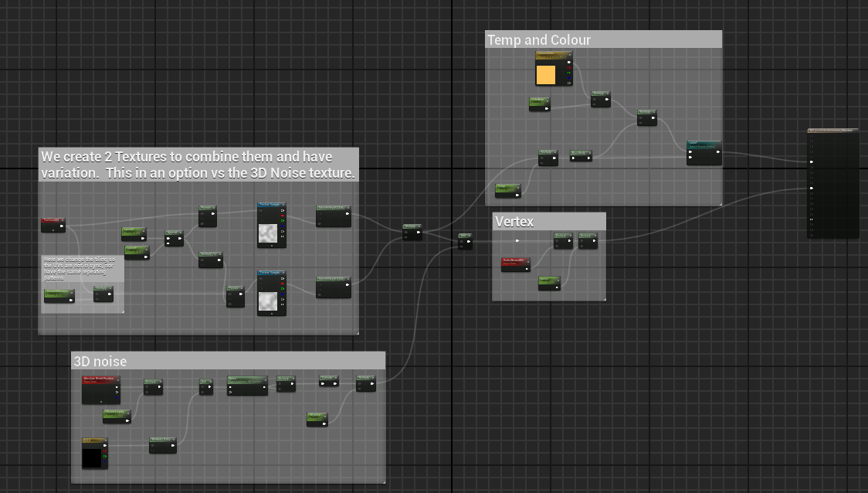The height and width of the screenshot is (493, 868).
Task: Collapse the upper Texture Sample node preview
Action: pos(272,246)
